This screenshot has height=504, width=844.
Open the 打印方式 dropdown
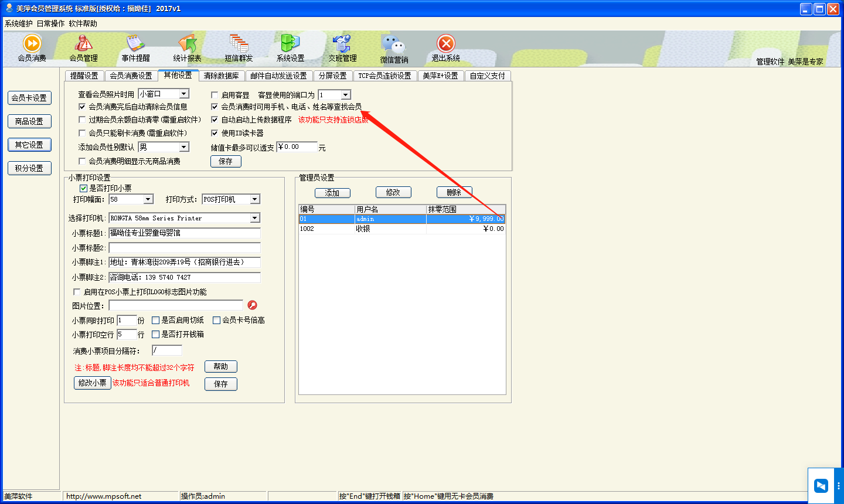tap(255, 199)
